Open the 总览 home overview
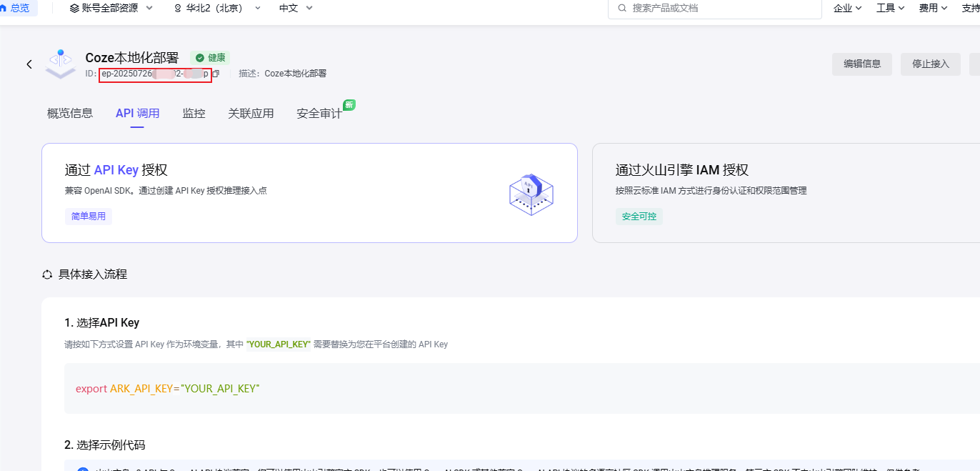 point(15,8)
